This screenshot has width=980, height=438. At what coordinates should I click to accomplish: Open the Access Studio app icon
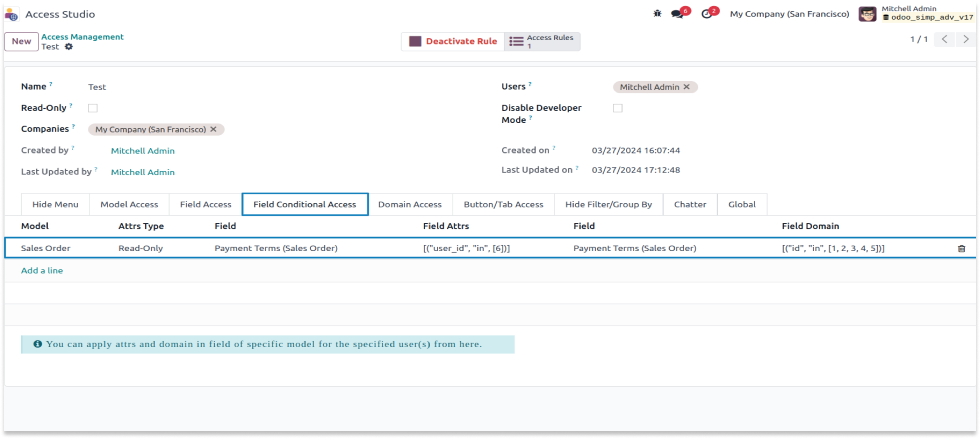(x=11, y=14)
